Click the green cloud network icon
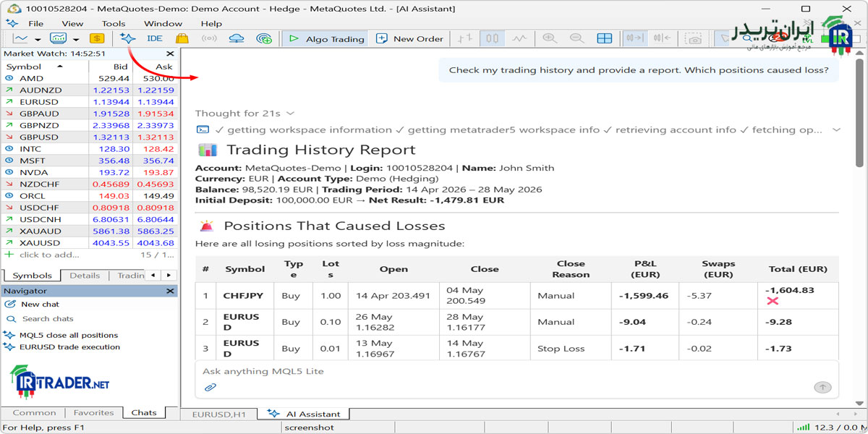 [x=264, y=38]
